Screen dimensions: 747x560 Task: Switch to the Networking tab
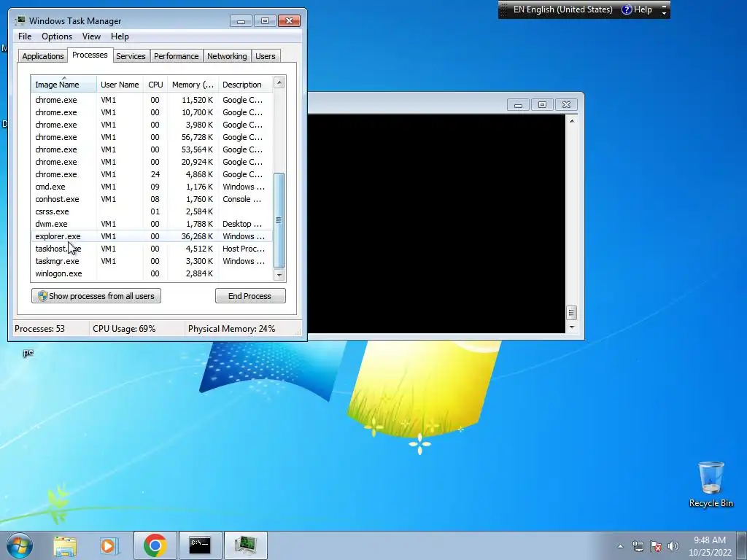click(x=228, y=56)
